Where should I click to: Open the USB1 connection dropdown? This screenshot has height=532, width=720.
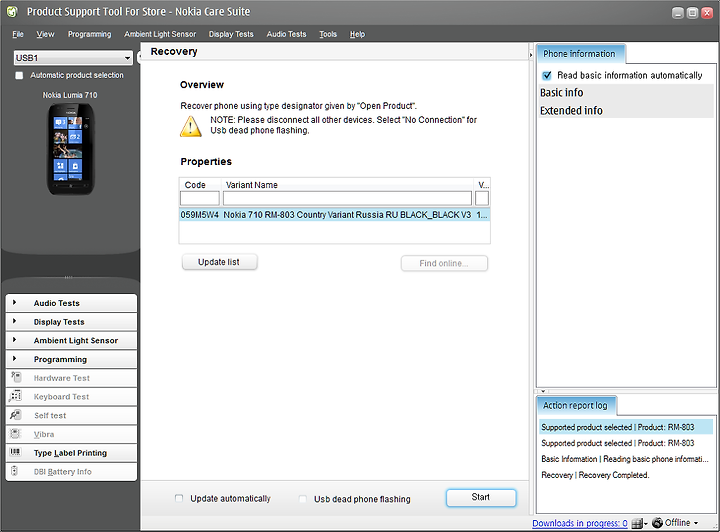click(73, 58)
